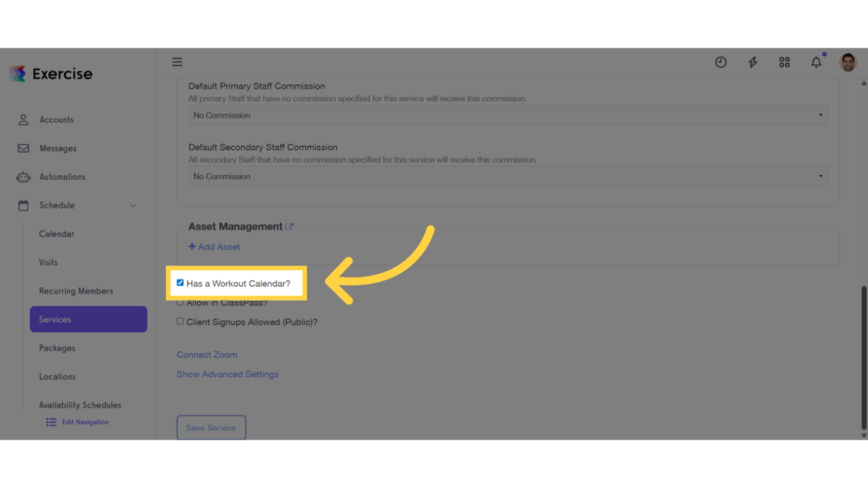
Task: Click the Default Primary Staff Commission label
Action: [x=257, y=86]
